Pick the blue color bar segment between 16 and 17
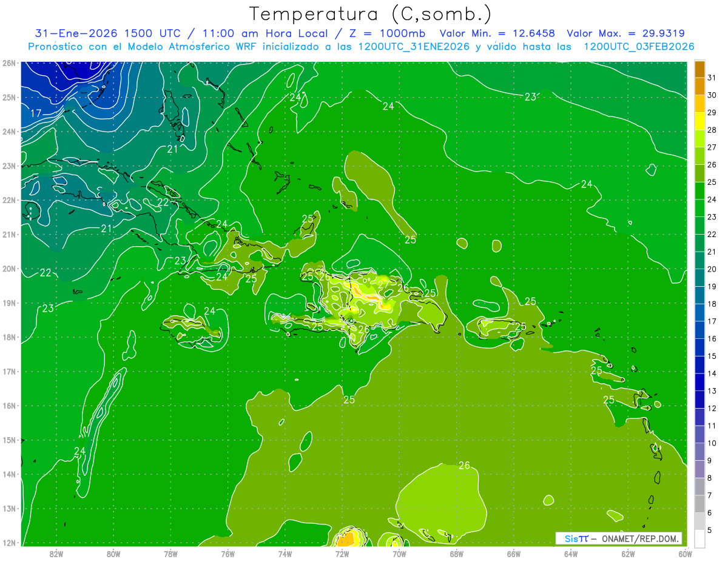The image size is (728, 562). coord(699,330)
